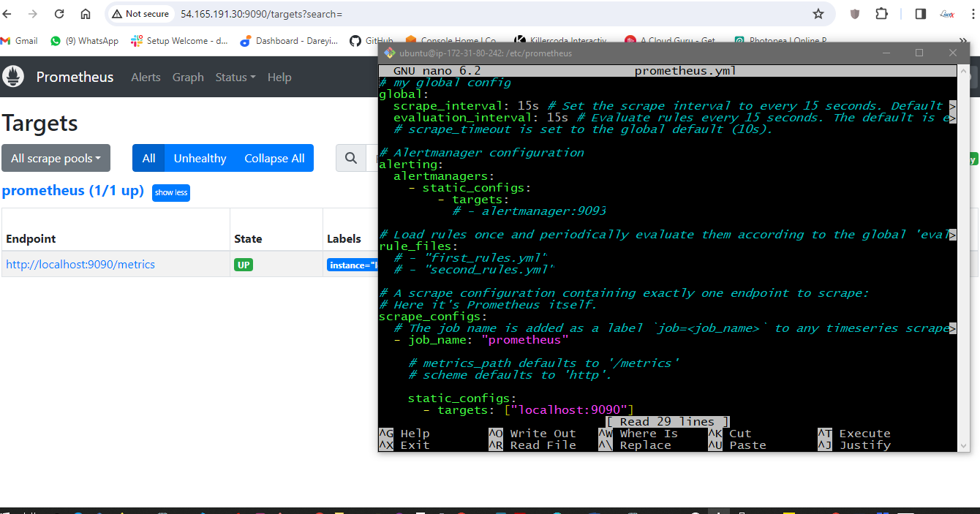The width and height of the screenshot is (980, 514).
Task: Open the browser extensions puzzle icon
Action: 881,14
